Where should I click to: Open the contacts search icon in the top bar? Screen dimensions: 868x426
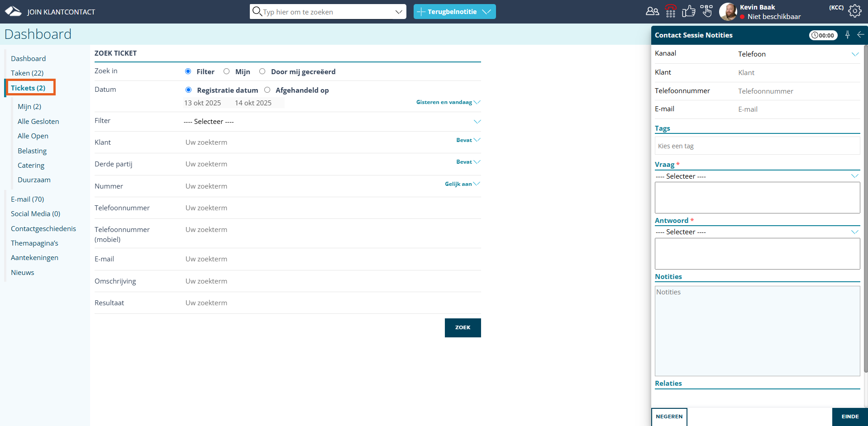coord(652,11)
